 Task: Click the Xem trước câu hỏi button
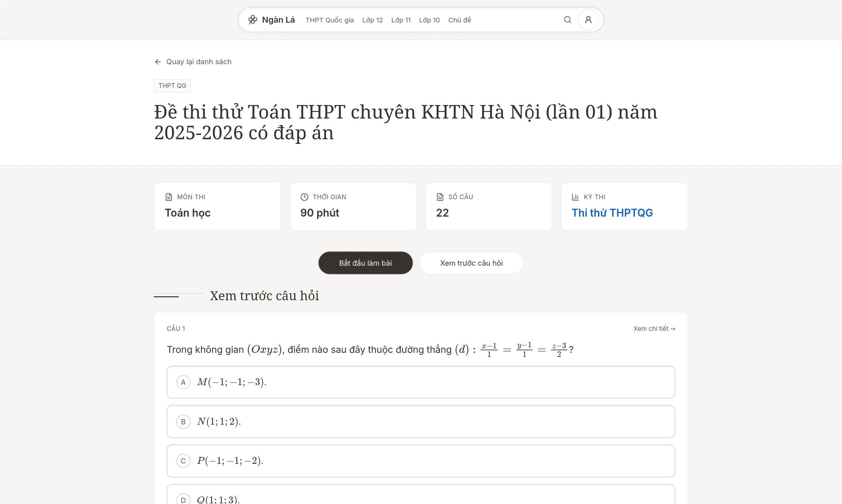(x=471, y=263)
